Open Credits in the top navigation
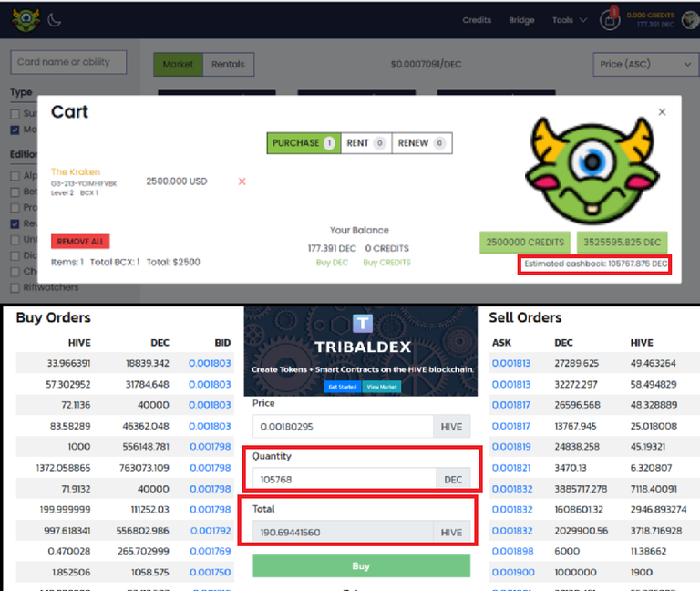The image size is (700, 591). point(477,20)
